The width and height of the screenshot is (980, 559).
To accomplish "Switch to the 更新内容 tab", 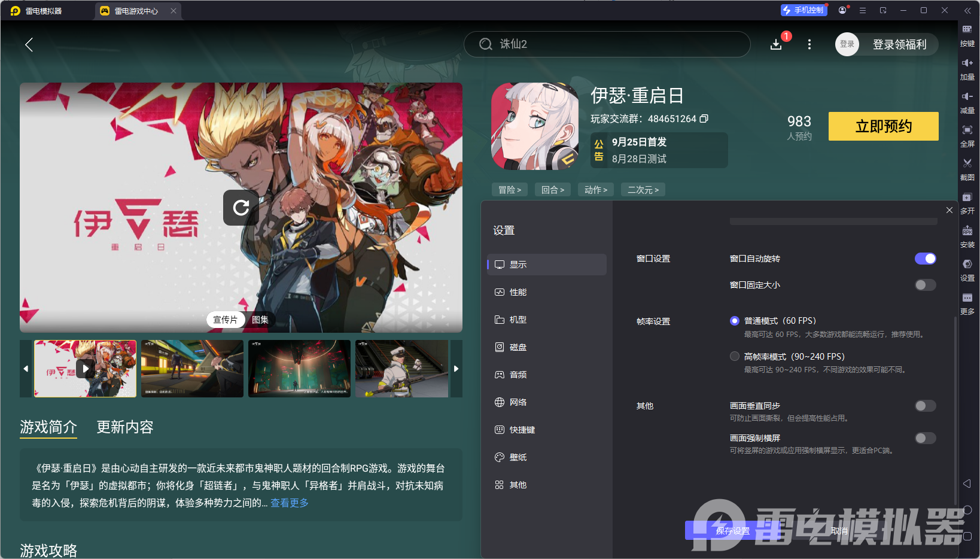I will point(124,427).
